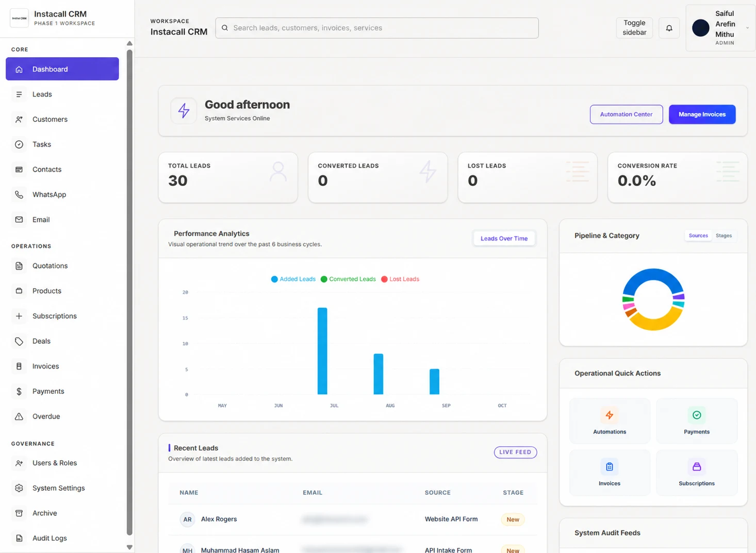Viewport: 756px width, 553px height.
Task: Open Users & Roles page
Action: click(x=62, y=463)
